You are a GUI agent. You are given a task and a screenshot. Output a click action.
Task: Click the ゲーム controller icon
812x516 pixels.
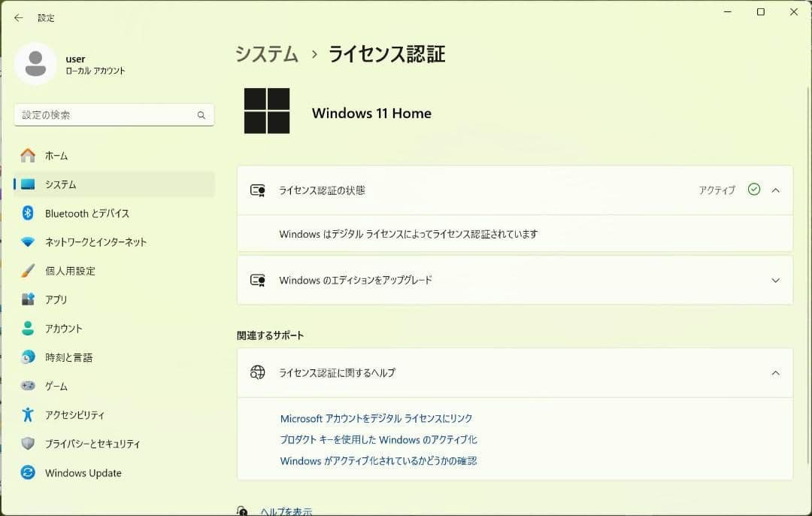click(x=28, y=386)
